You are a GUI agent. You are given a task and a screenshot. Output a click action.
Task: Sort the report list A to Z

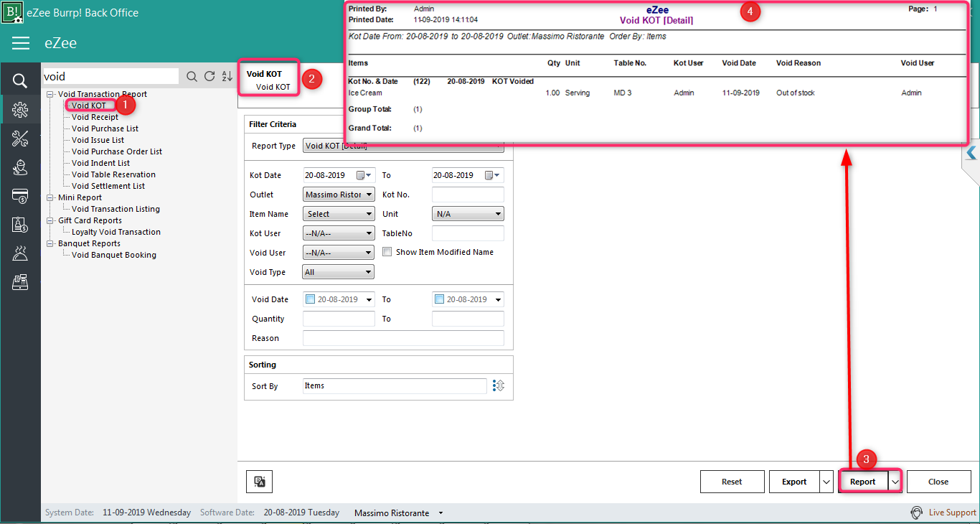[227, 77]
